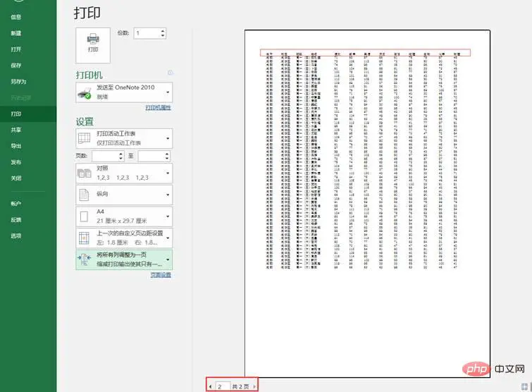Screen dimensions: 532x392
Task: Open the printer selection dropdown
Action: [168, 92]
